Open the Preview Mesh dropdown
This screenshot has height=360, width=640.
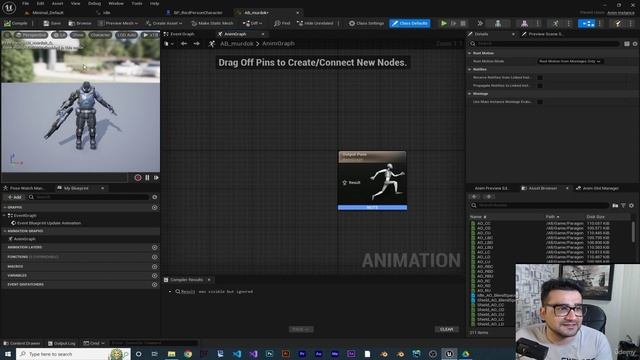pos(118,23)
